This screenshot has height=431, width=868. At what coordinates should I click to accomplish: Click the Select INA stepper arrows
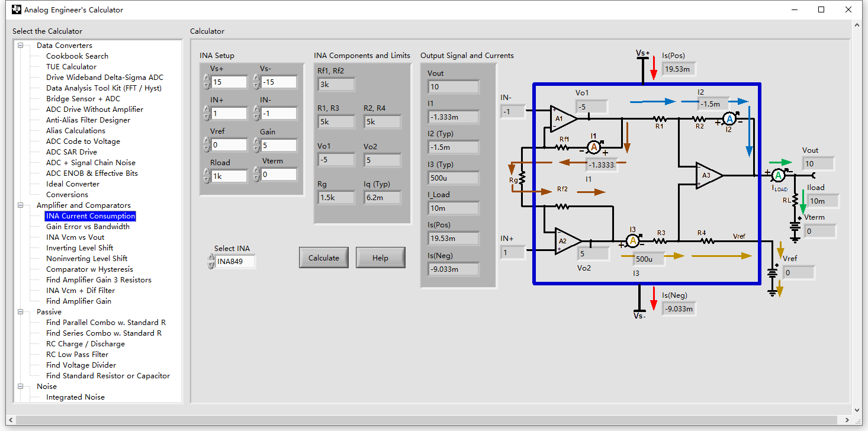[x=211, y=261]
